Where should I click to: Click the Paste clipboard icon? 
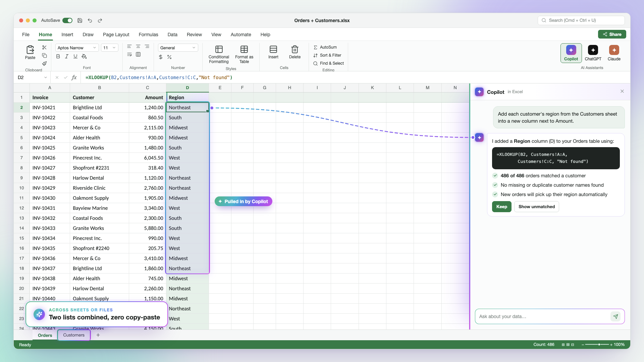[30, 50]
